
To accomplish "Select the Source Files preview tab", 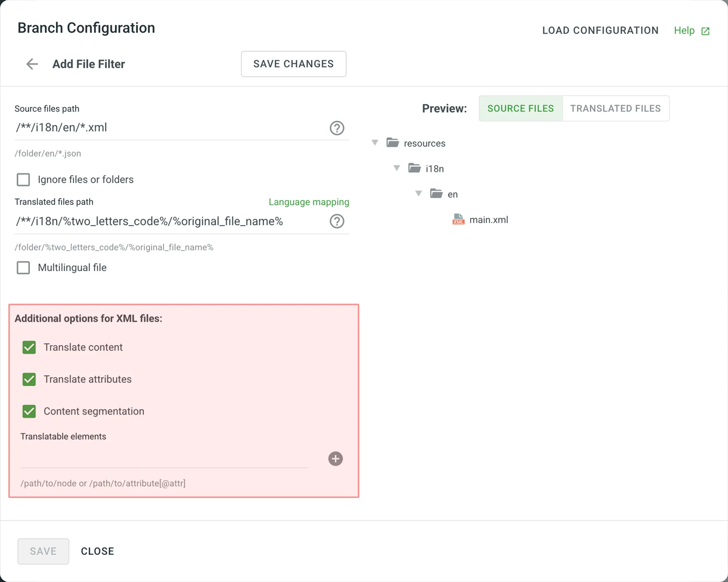I will point(521,108).
